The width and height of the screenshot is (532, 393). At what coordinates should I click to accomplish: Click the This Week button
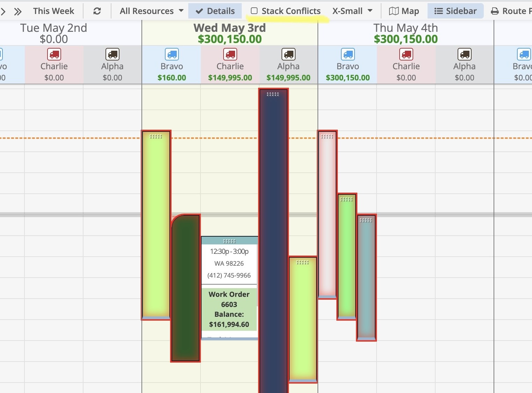[x=53, y=11]
